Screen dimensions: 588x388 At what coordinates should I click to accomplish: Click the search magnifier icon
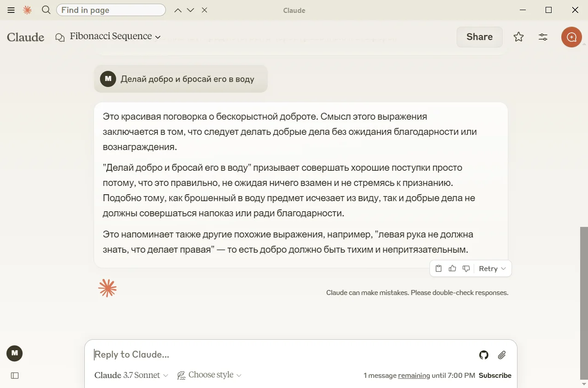(x=46, y=10)
